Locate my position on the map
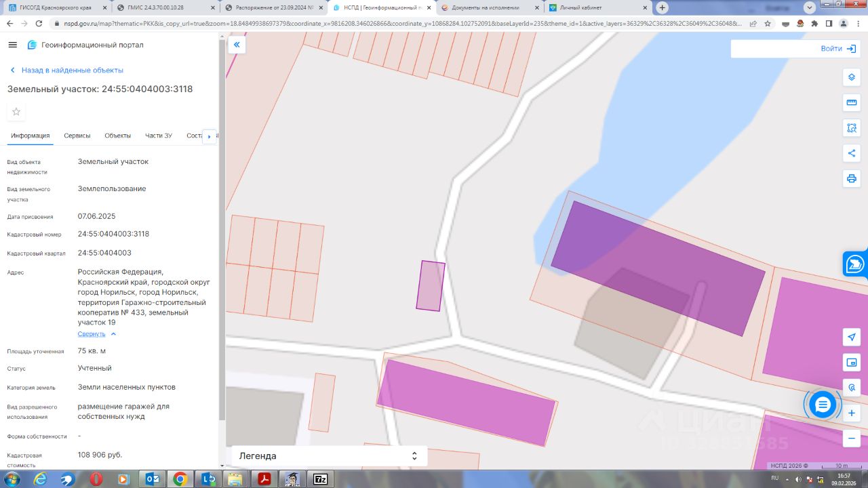 click(852, 337)
